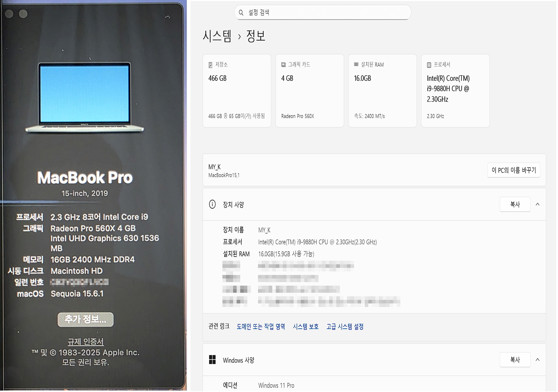Open the 저장소 card showing 466 GB
558x392 pixels.
click(237, 91)
